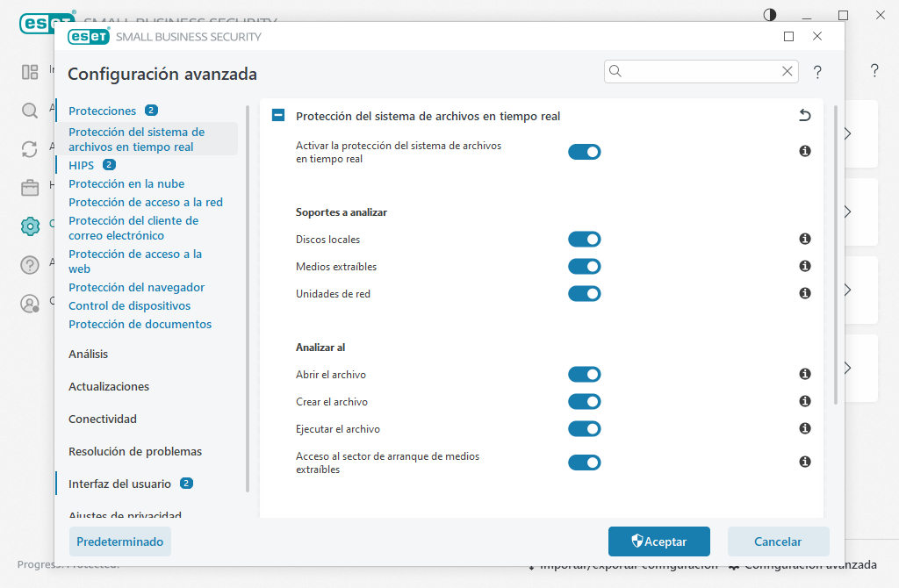Open the ESET dashboard overview icon
899x588 pixels.
pos(30,72)
